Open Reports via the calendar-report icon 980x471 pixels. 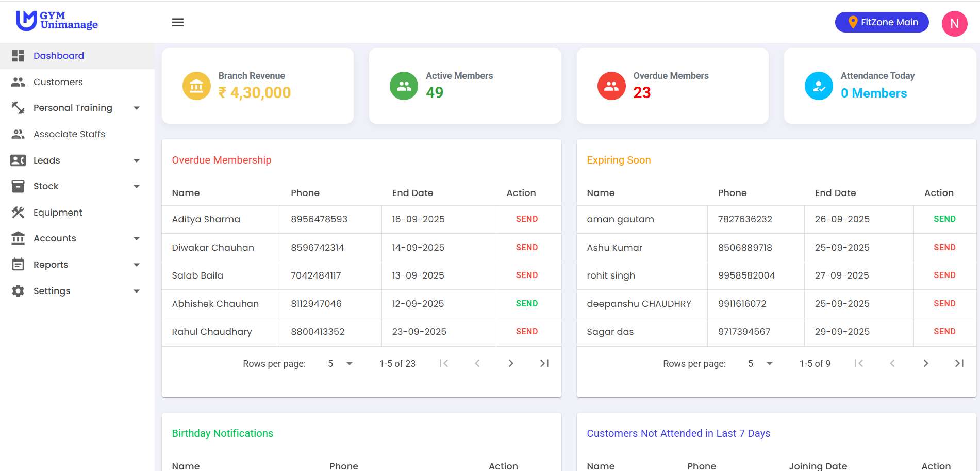(19, 264)
